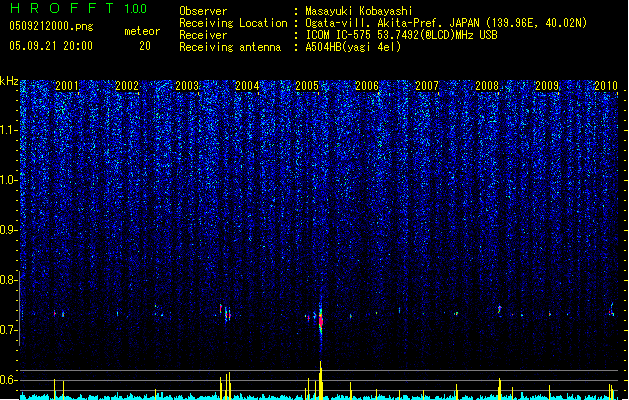Click the strong magenta meteor echo after 2005
Viewport: 629px width, 400px height.
pyautogui.click(x=321, y=321)
